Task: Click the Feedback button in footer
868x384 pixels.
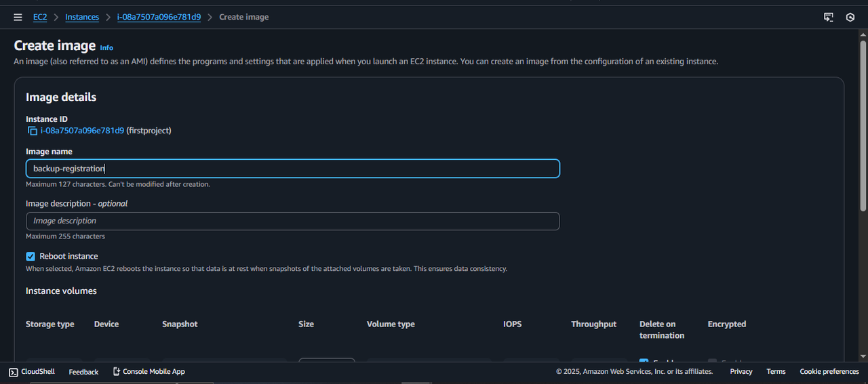Action: pyautogui.click(x=83, y=372)
